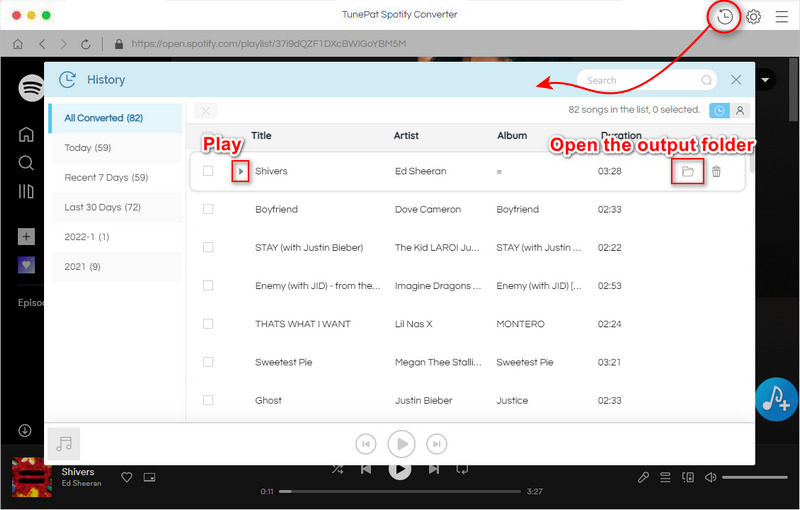Select the 2022-1 (1) filter
This screenshot has width=800, height=510.
point(117,237)
